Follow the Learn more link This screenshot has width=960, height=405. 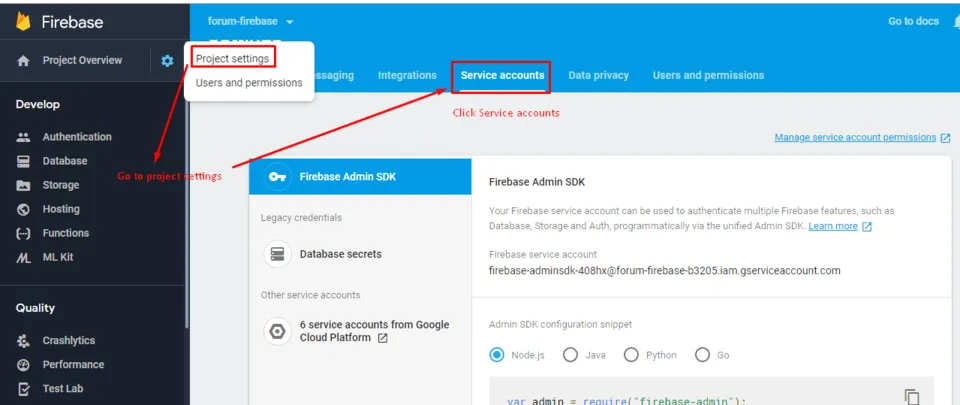(833, 226)
